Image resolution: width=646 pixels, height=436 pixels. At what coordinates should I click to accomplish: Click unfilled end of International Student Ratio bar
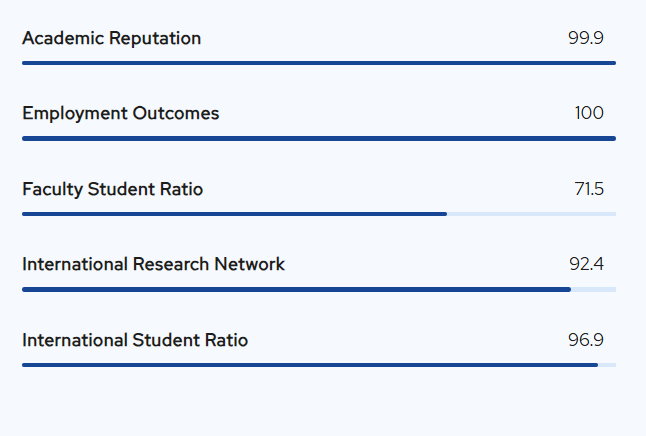[x=607, y=365]
